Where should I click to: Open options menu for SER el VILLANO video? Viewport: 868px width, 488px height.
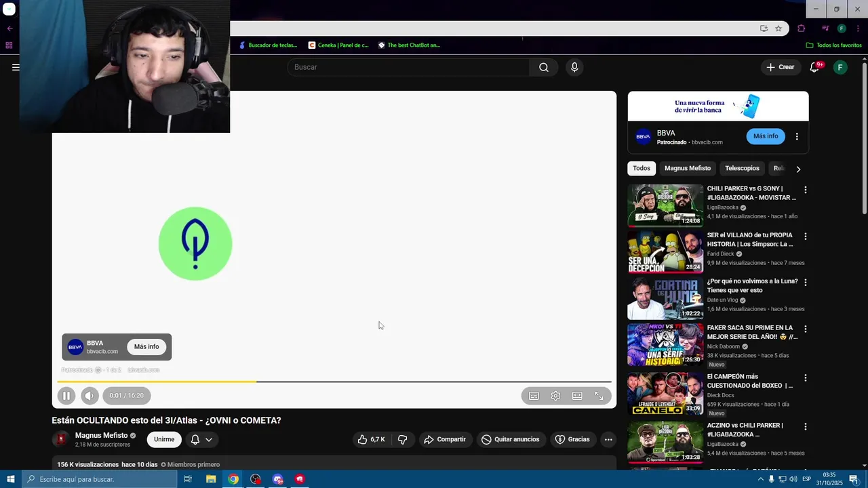tap(806, 237)
